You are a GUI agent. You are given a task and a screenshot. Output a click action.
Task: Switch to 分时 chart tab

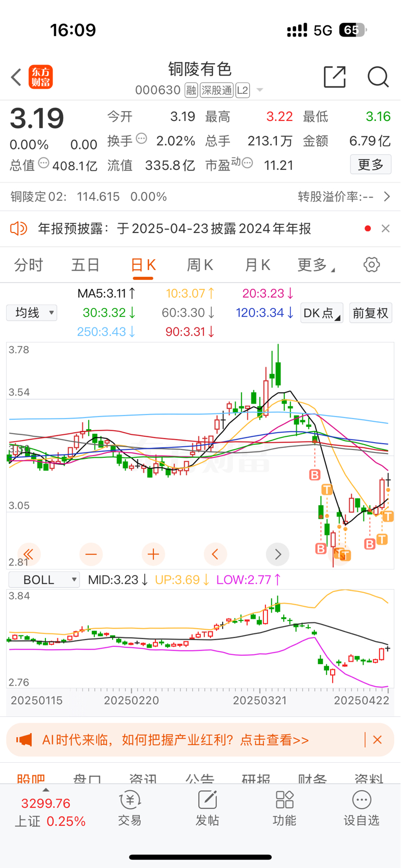click(29, 265)
